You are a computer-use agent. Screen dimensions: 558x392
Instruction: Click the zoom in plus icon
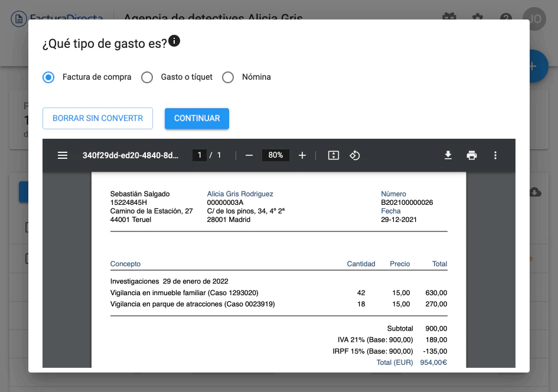click(x=302, y=155)
